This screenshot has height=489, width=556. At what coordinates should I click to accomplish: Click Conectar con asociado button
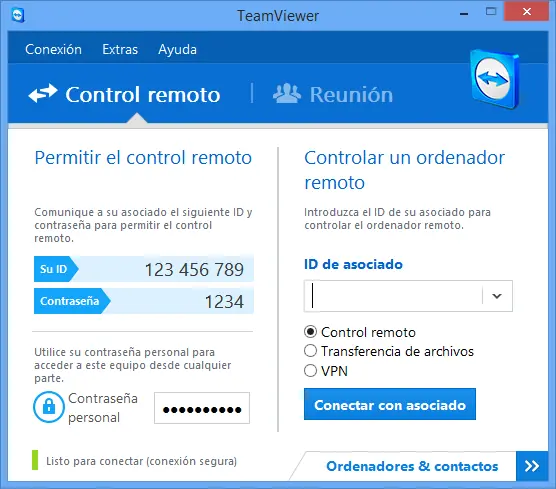[390, 404]
